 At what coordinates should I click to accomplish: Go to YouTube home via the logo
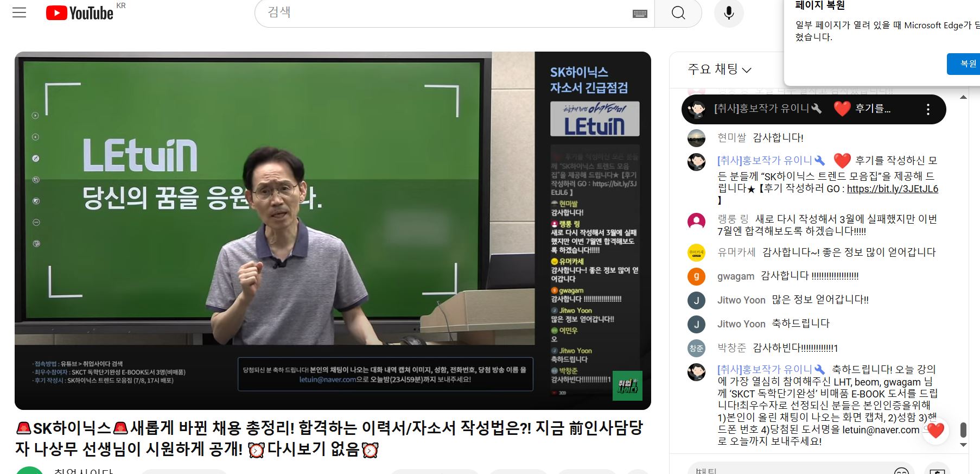[80, 13]
